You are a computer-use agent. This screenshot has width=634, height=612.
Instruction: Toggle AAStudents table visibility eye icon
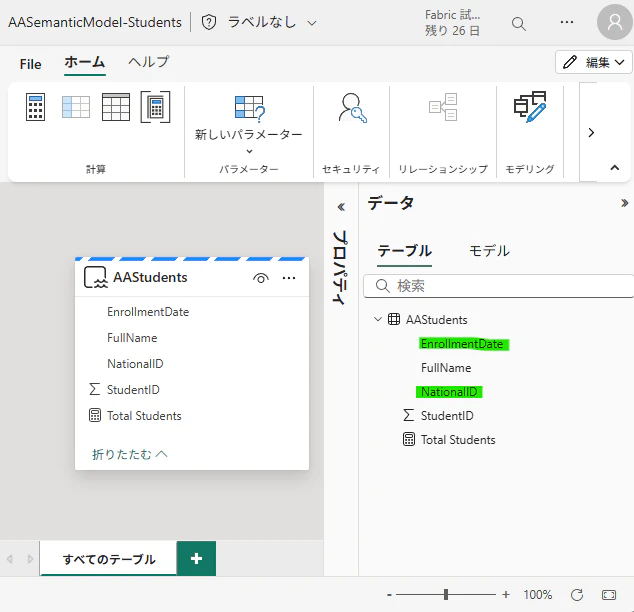pos(261,278)
